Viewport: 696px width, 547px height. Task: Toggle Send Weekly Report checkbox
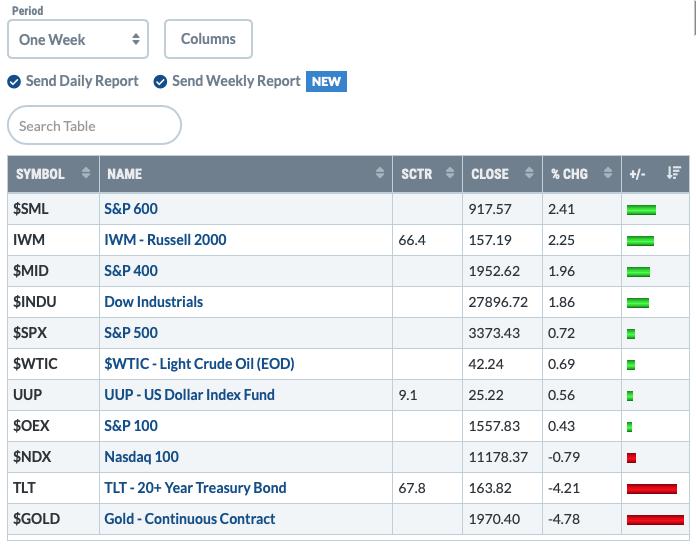(160, 82)
